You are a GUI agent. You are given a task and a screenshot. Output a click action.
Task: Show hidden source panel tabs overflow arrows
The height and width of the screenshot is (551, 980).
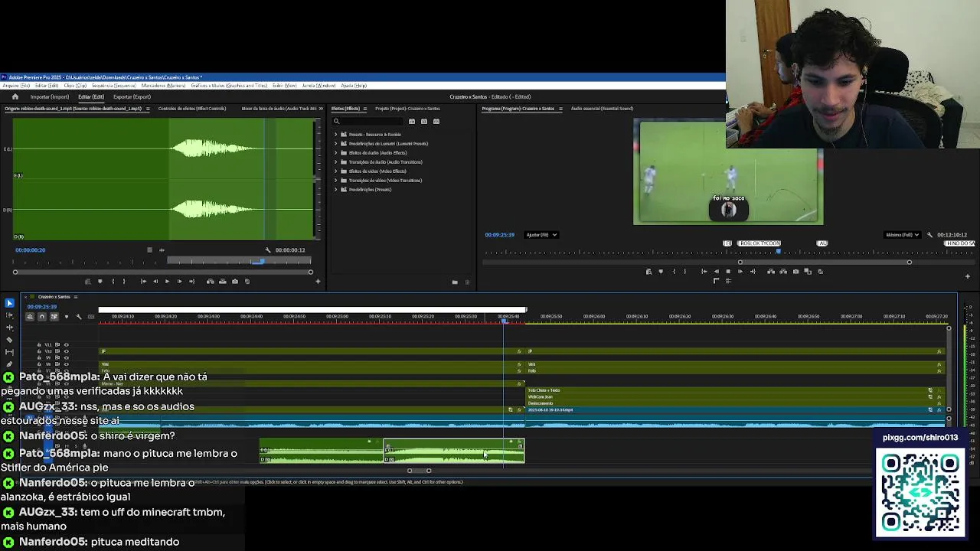(x=321, y=108)
